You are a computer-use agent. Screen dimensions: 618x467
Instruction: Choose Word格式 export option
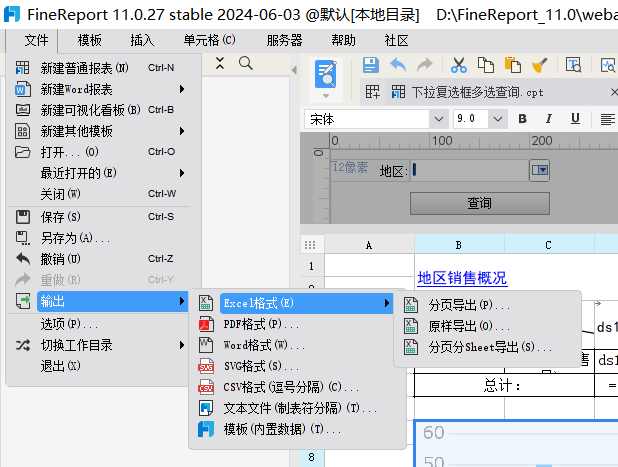pos(299,345)
